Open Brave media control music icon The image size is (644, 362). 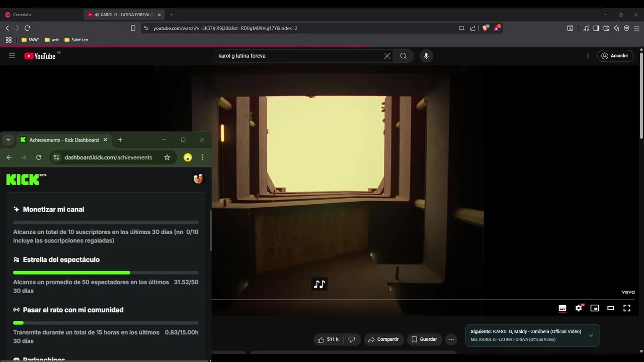pyautogui.click(x=586, y=28)
